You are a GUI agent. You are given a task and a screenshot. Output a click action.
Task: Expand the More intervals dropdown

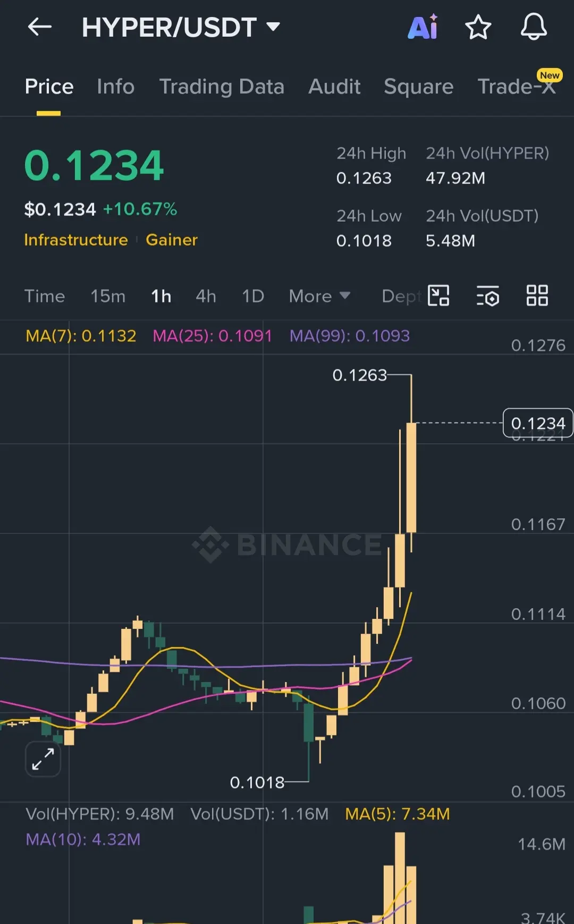click(x=319, y=296)
